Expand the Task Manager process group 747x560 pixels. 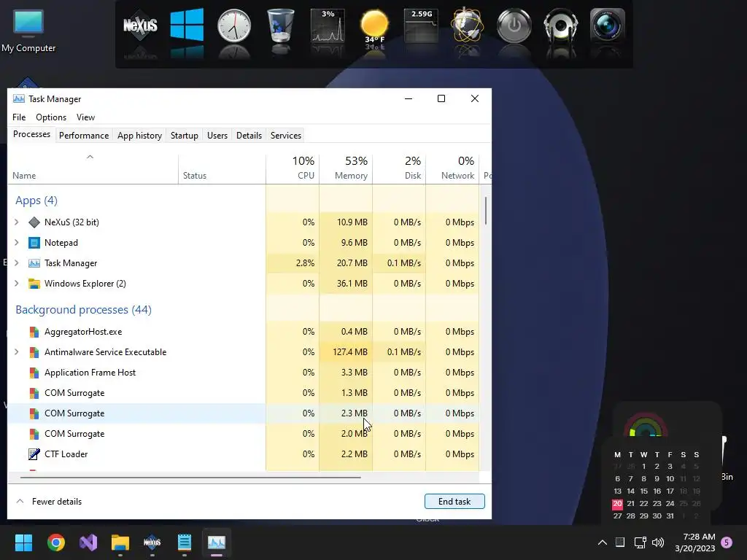pos(16,262)
